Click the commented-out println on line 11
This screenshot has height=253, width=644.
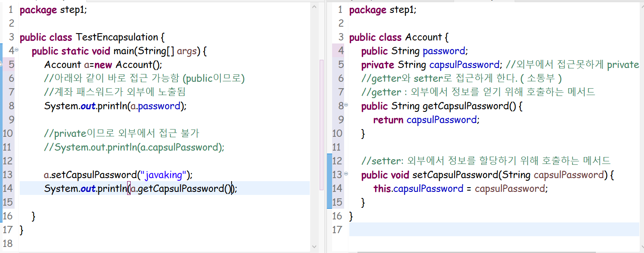click(x=134, y=147)
